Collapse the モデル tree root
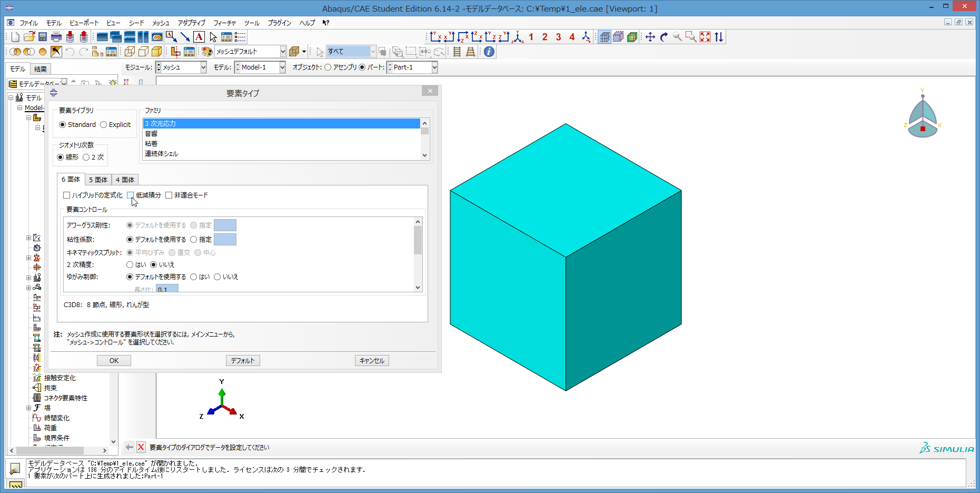980x493 pixels. tap(11, 97)
